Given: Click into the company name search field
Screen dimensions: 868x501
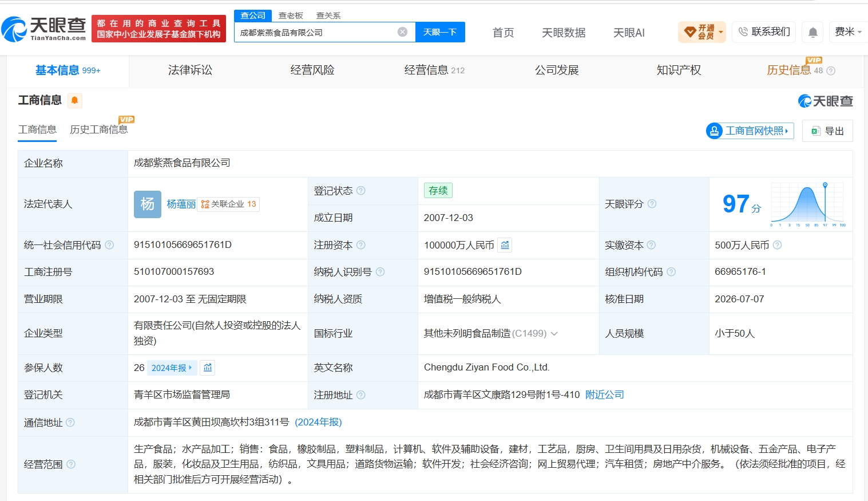Looking at the screenshot, I should [x=316, y=32].
